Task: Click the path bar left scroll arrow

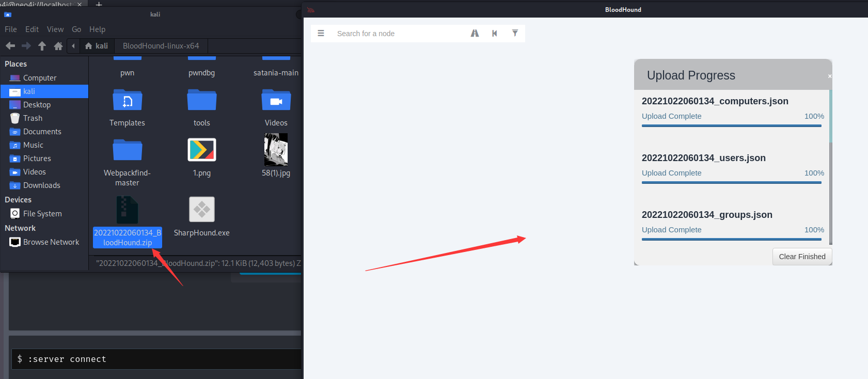Action: (x=73, y=46)
